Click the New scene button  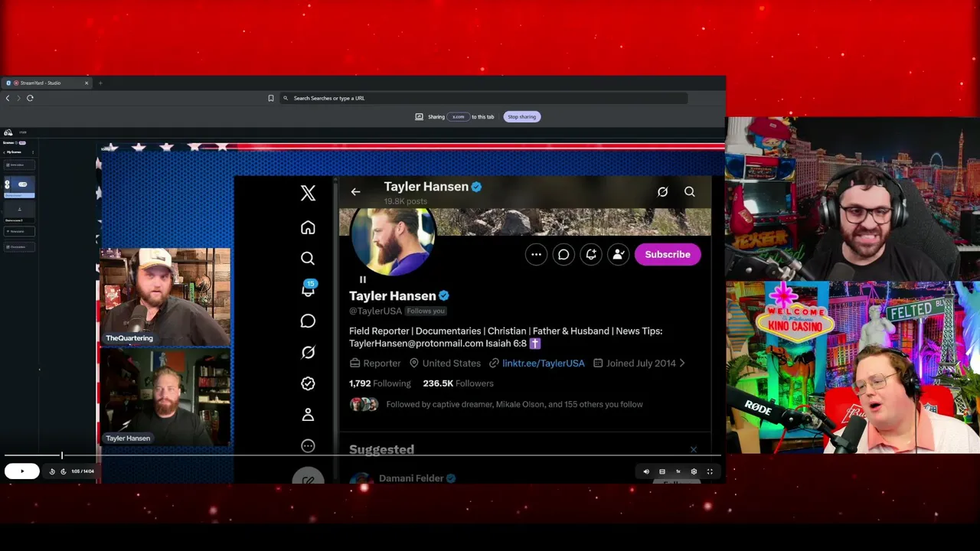click(x=19, y=231)
